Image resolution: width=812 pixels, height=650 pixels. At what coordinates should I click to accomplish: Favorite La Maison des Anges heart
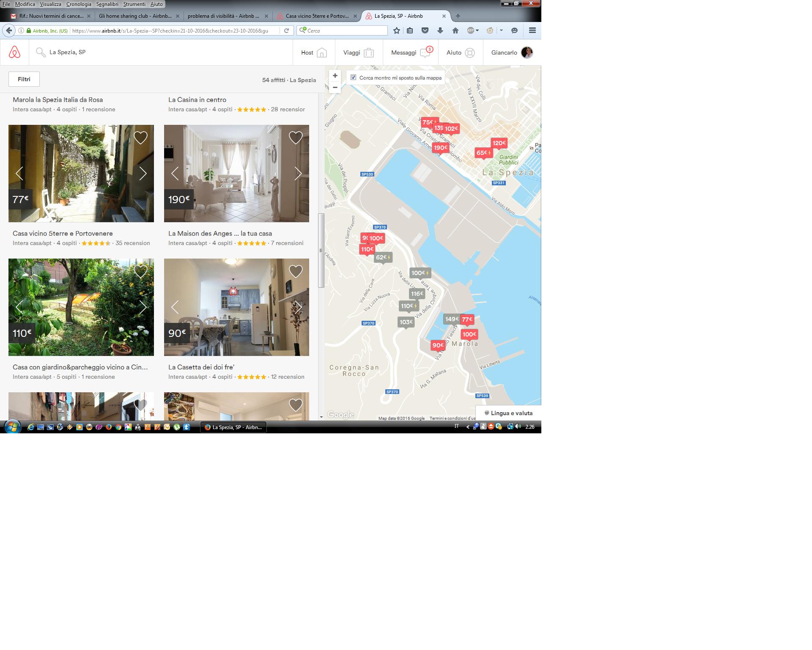(296, 138)
